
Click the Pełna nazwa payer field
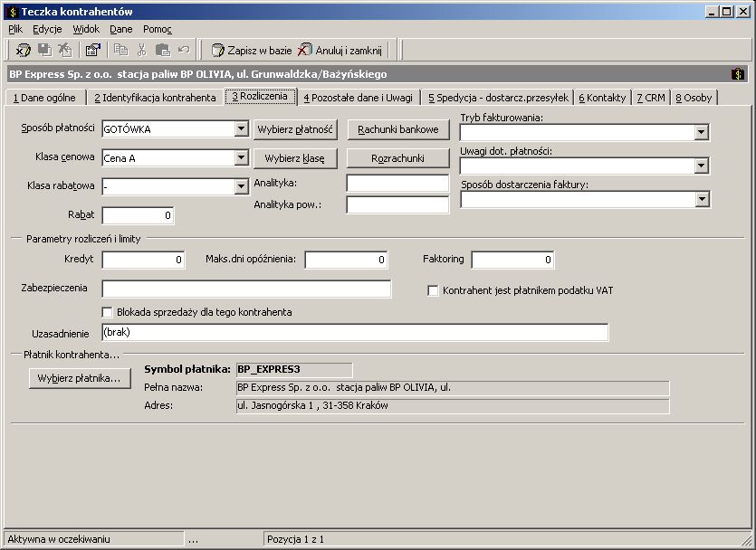(x=453, y=388)
